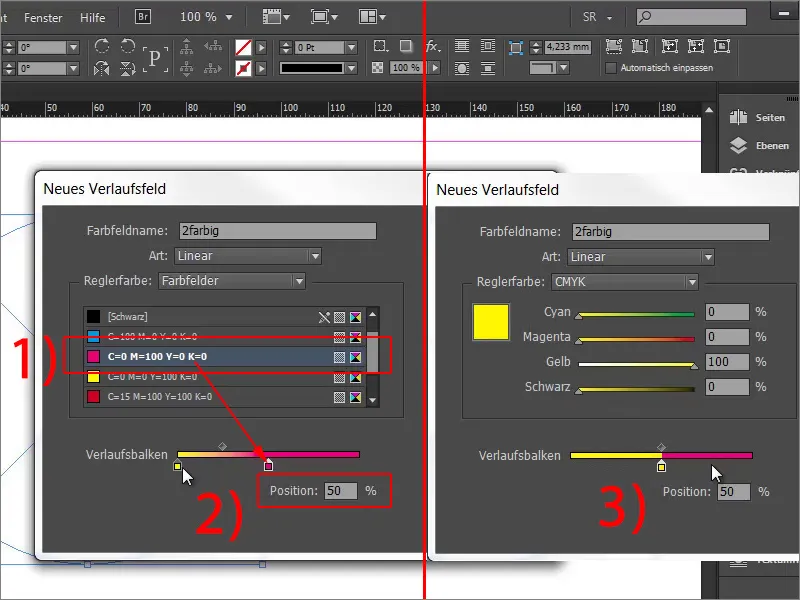Image resolution: width=800 pixels, height=600 pixels.
Task: Select swatch C=0 M=0 Y=100 K=0
Action: point(224,377)
